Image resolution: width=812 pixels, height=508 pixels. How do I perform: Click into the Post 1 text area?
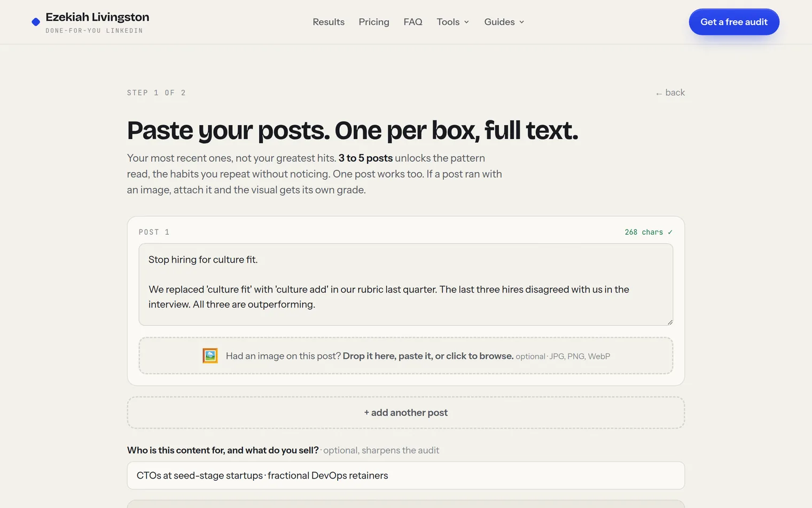click(406, 284)
